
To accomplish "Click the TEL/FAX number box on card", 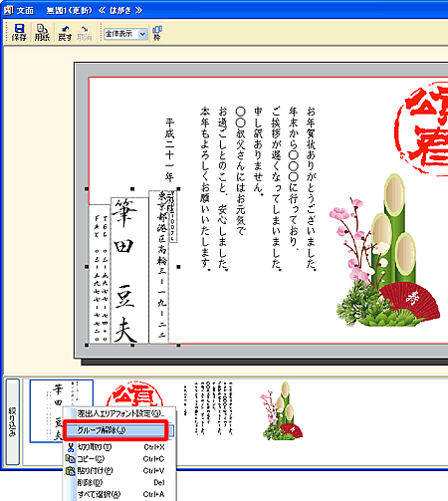I will pos(100,274).
